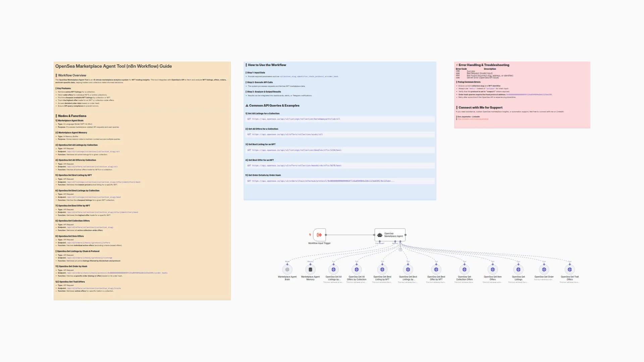The width and height of the screenshot is (644, 362).
Task: Select the OpenSea Get Order node
Action: [x=544, y=269]
